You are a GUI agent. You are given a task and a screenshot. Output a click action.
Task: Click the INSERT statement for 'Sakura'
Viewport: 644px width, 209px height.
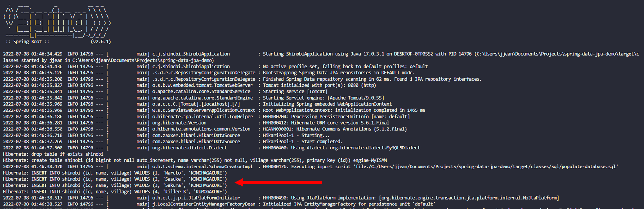115,185
